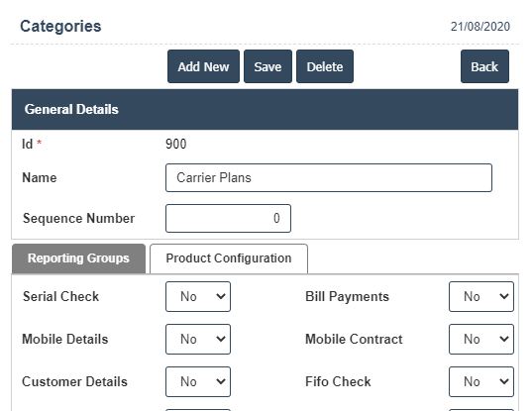
Task: Click the General Details section header
Action: (x=265, y=109)
